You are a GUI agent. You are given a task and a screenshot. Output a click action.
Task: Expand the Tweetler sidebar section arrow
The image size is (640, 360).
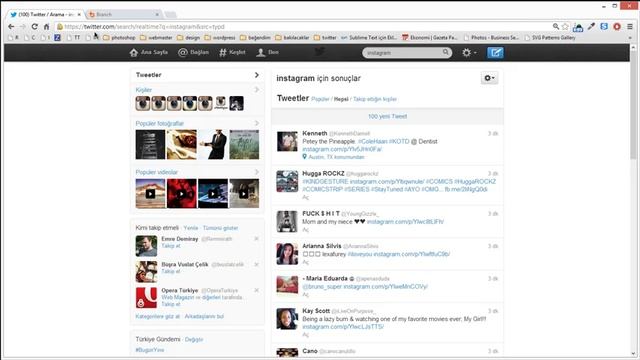(x=256, y=75)
